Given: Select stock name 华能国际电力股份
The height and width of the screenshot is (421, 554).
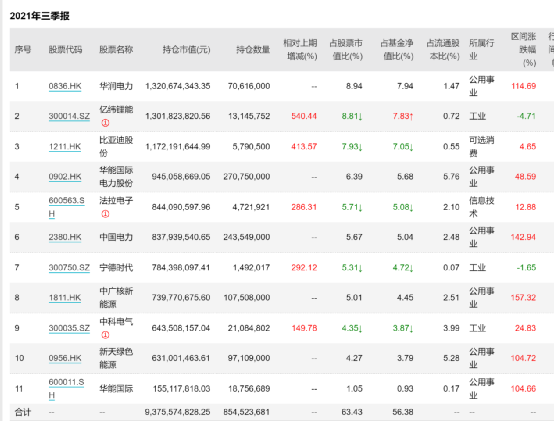Looking at the screenshot, I should pos(116,177).
